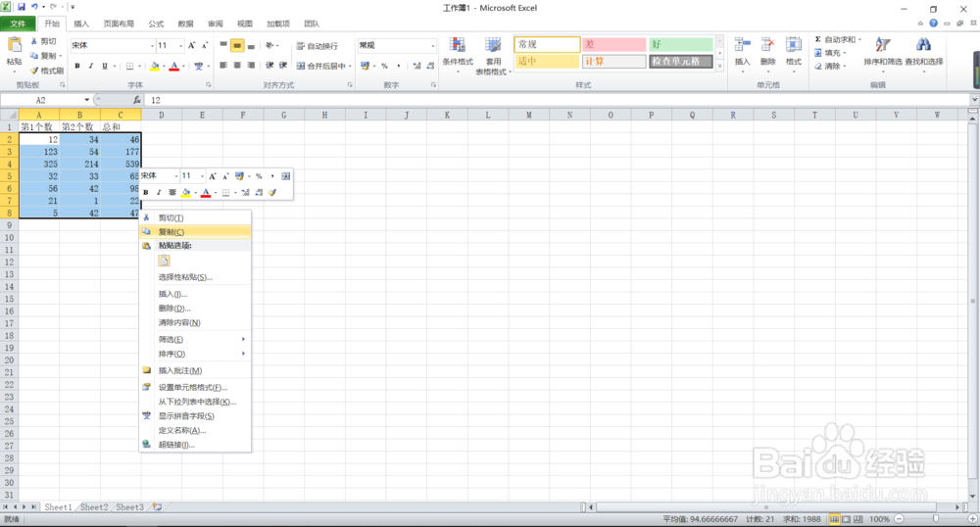980x527 pixels.
Task: Click mini toolbar format painter brush
Action: click(272, 192)
